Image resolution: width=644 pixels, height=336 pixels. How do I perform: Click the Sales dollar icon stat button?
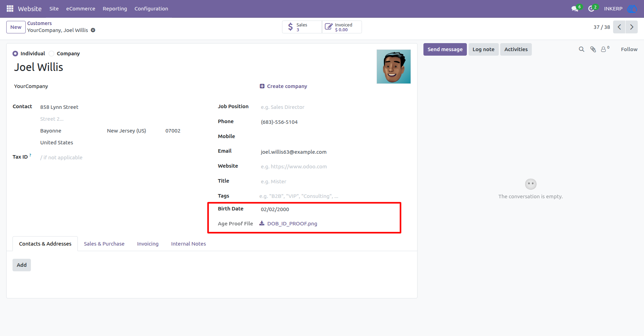tap(302, 27)
